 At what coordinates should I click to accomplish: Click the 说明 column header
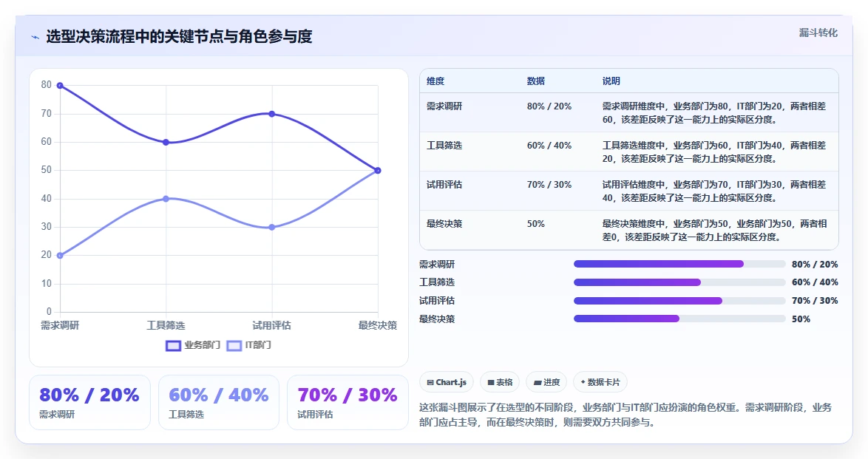coord(611,81)
